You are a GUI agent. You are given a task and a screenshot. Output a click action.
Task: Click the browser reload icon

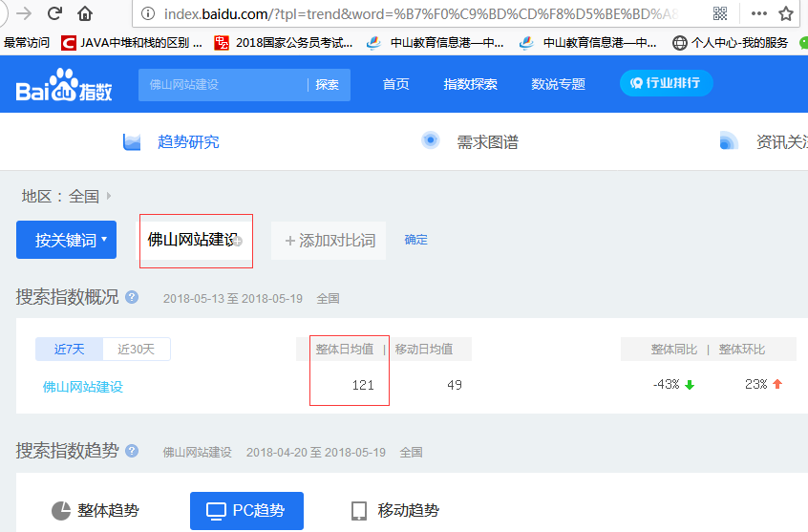coord(54,13)
